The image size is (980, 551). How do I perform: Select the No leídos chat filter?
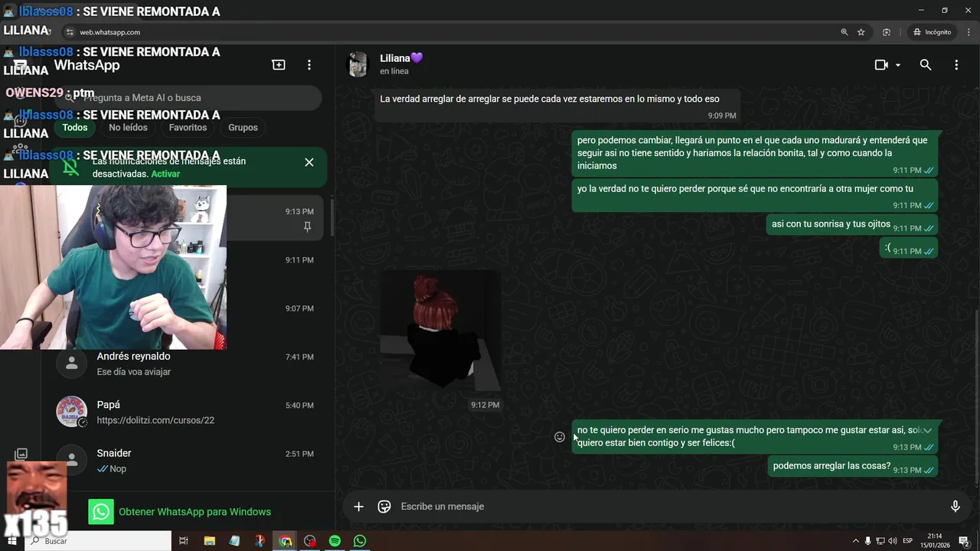tap(128, 128)
